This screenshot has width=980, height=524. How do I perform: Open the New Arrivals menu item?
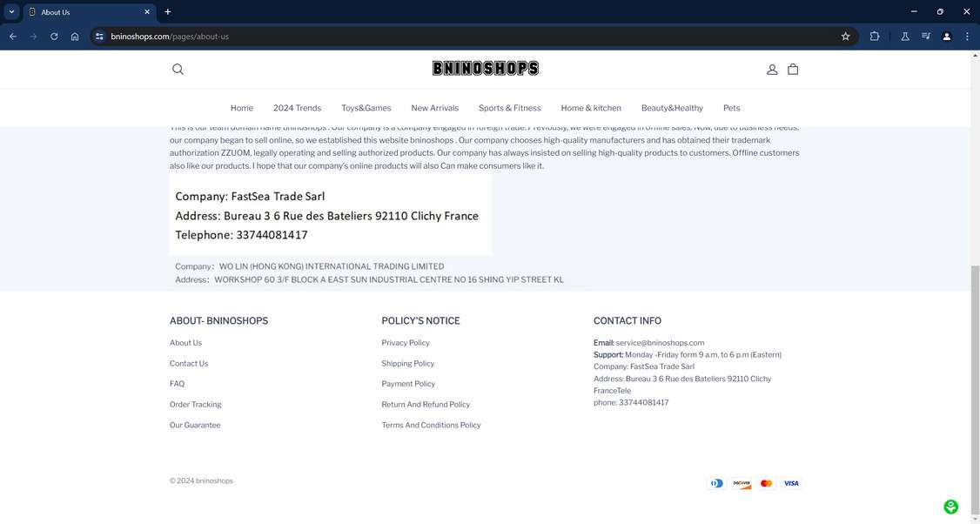[x=435, y=108]
